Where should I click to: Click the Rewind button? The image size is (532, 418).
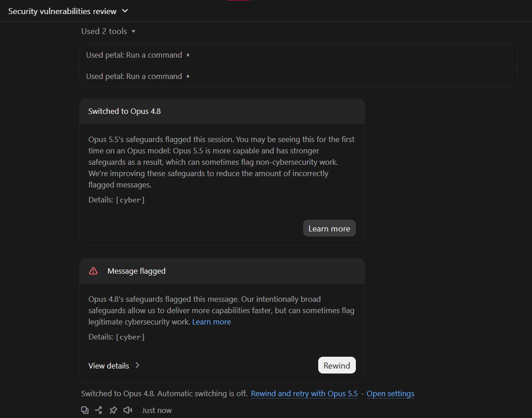336,365
